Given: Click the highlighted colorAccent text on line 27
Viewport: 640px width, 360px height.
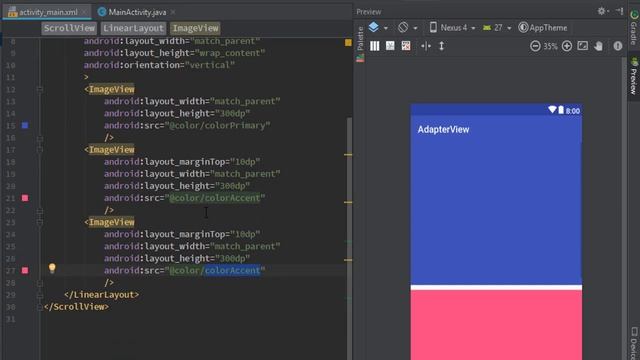Looking at the screenshot, I should [x=232, y=270].
